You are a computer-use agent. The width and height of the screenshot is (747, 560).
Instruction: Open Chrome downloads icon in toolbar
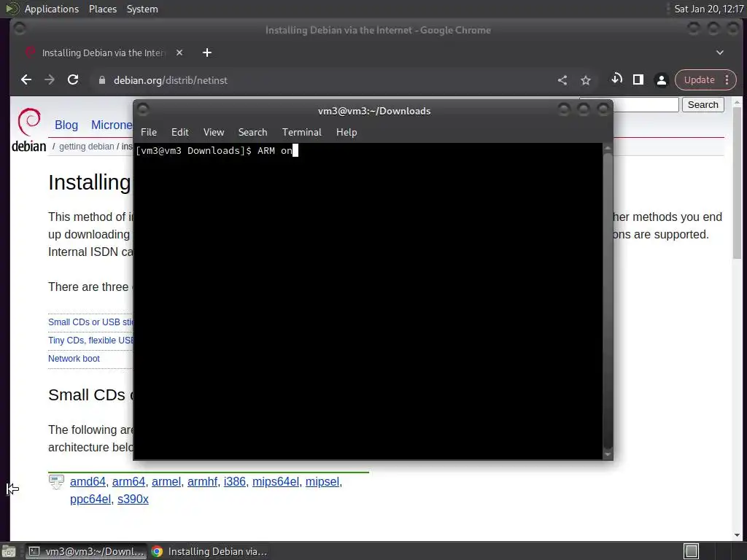(x=616, y=79)
